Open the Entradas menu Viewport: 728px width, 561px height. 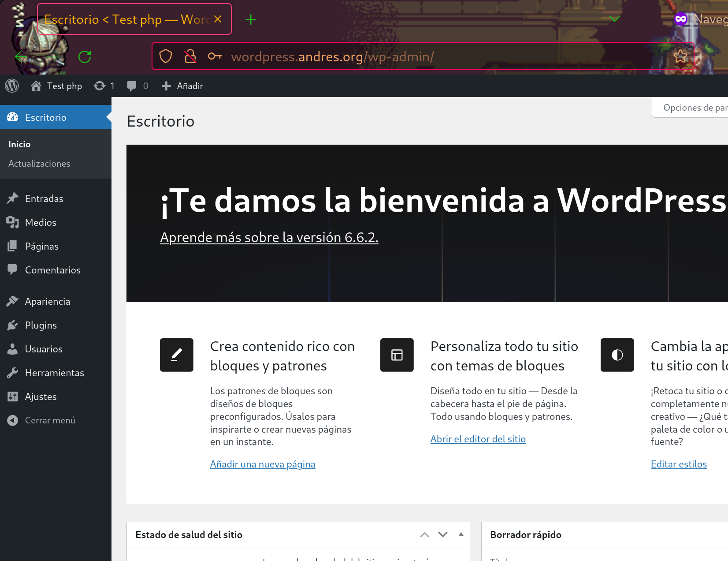56,198
